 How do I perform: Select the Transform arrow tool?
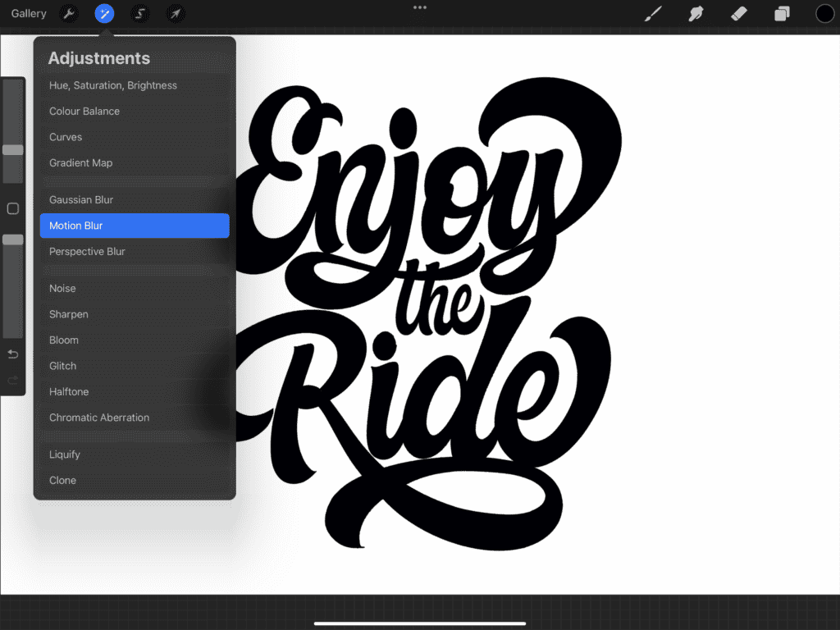click(176, 13)
